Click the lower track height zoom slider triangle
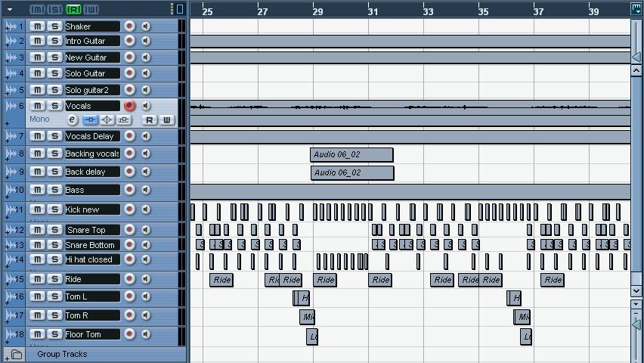644x363 pixels. pyautogui.click(x=636, y=324)
